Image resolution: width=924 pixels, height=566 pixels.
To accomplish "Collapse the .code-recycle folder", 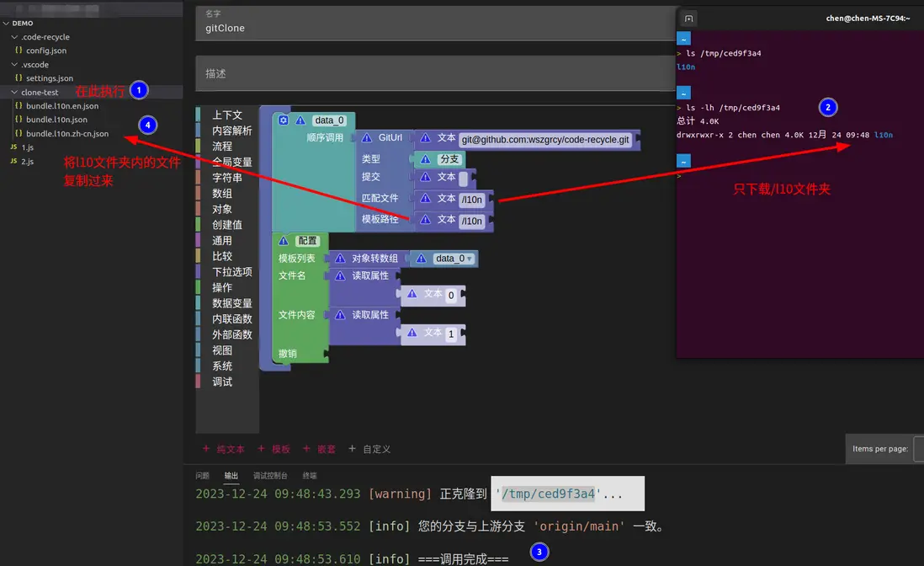I will [x=15, y=36].
